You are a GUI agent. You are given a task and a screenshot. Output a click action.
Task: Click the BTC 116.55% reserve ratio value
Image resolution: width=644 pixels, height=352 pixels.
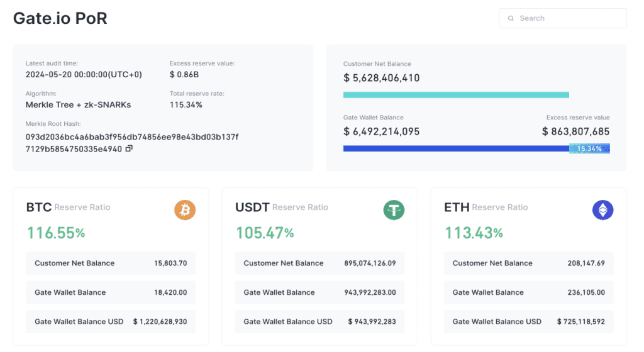pyautogui.click(x=56, y=233)
